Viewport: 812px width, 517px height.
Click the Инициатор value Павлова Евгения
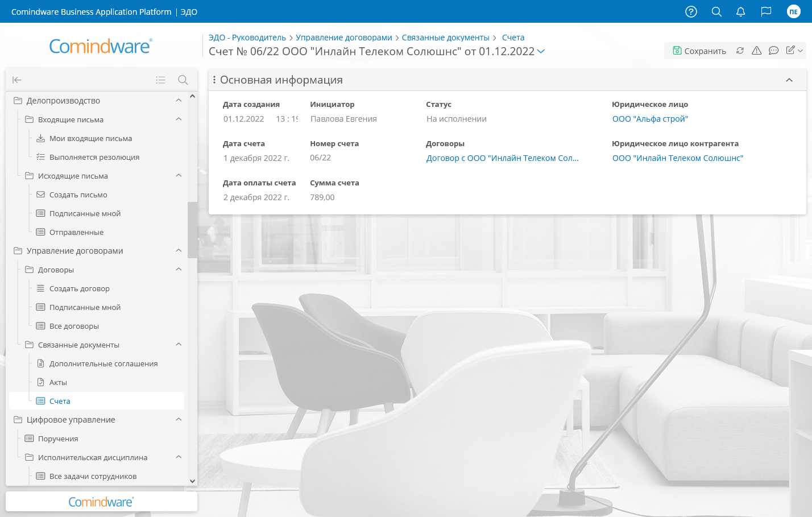pos(343,119)
